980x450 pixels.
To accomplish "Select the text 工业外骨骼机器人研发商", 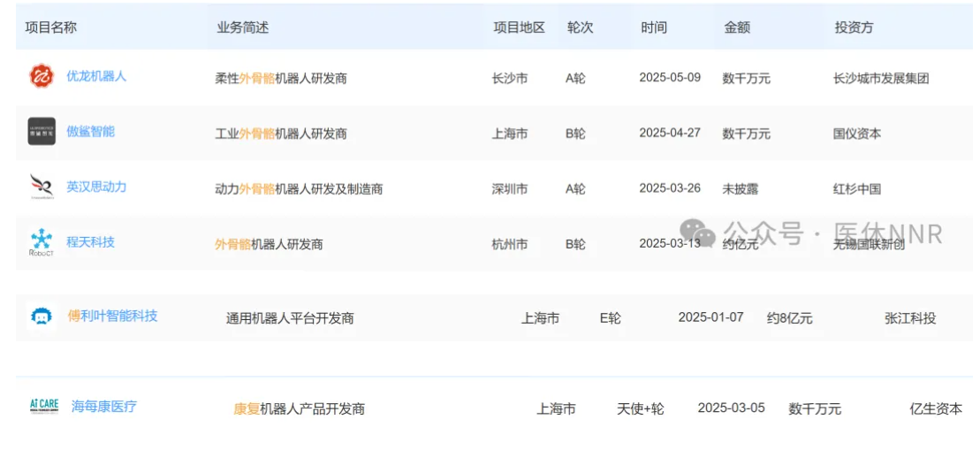I will [281, 133].
